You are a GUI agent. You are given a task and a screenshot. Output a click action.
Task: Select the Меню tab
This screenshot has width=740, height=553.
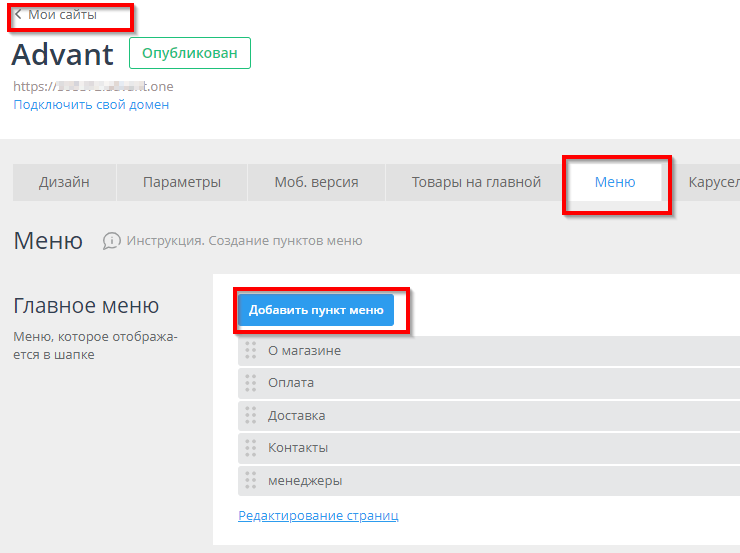coord(614,182)
